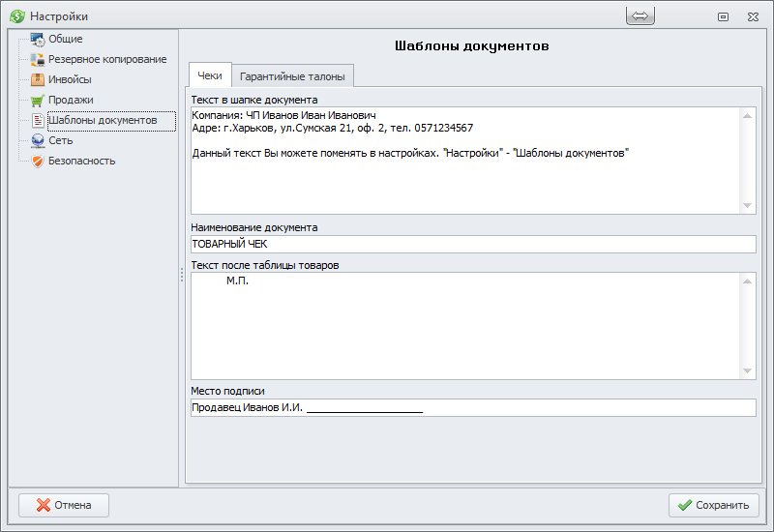774x532 pixels.
Task: Click inside Текст после таблицы товаров textbox
Action: coord(464,329)
